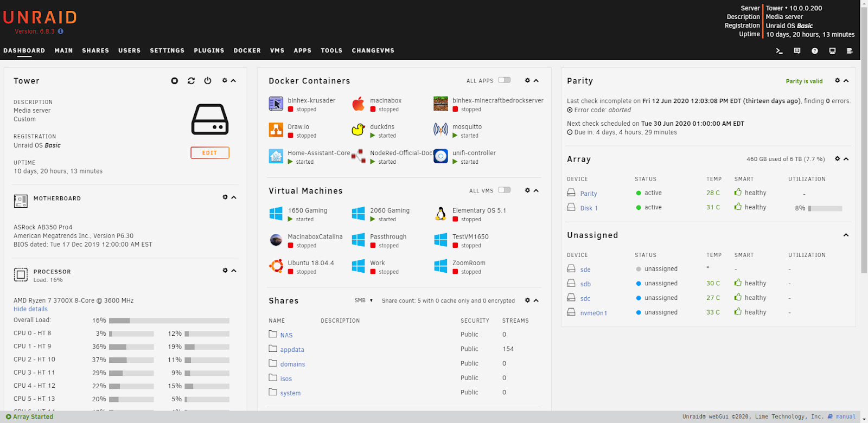Screen dimensions: 868x423
Task: Click the macinabox apple icon
Action: tap(359, 103)
